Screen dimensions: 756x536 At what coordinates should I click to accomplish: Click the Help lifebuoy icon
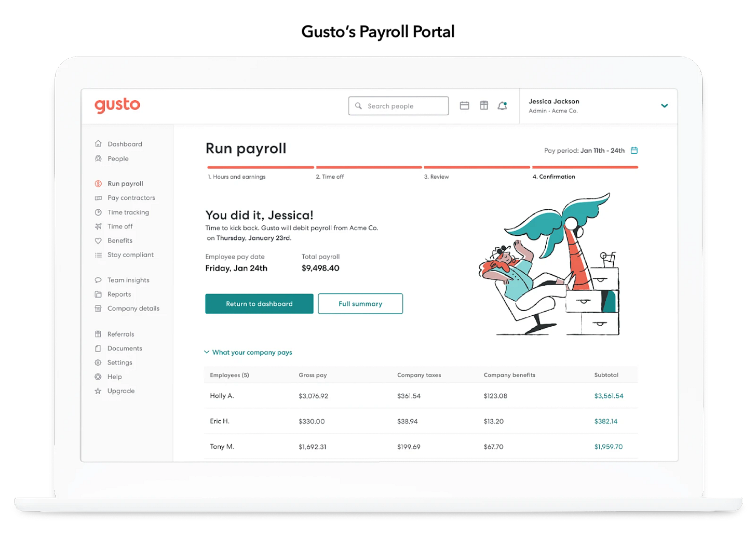98,377
